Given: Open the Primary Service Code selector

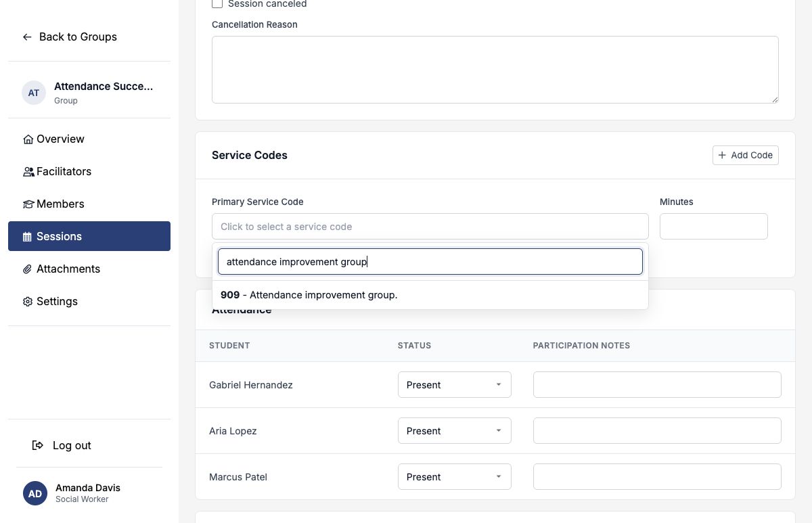Looking at the screenshot, I should [x=430, y=227].
